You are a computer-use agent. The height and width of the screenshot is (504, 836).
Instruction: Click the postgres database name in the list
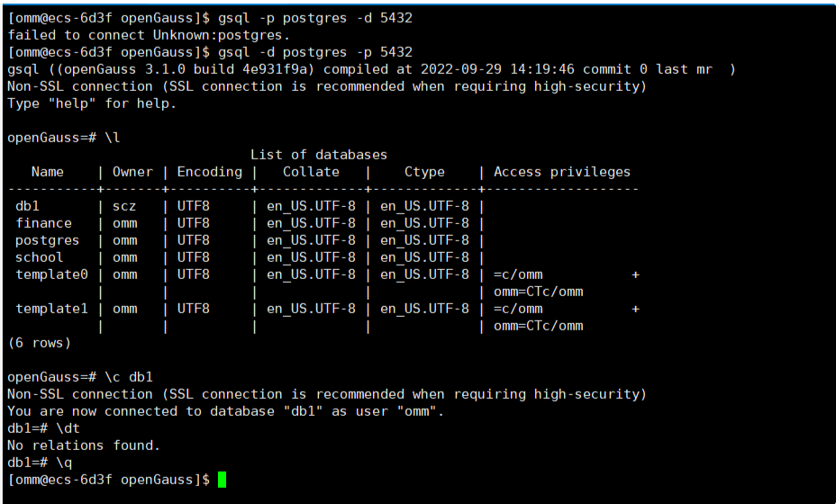[47, 240]
